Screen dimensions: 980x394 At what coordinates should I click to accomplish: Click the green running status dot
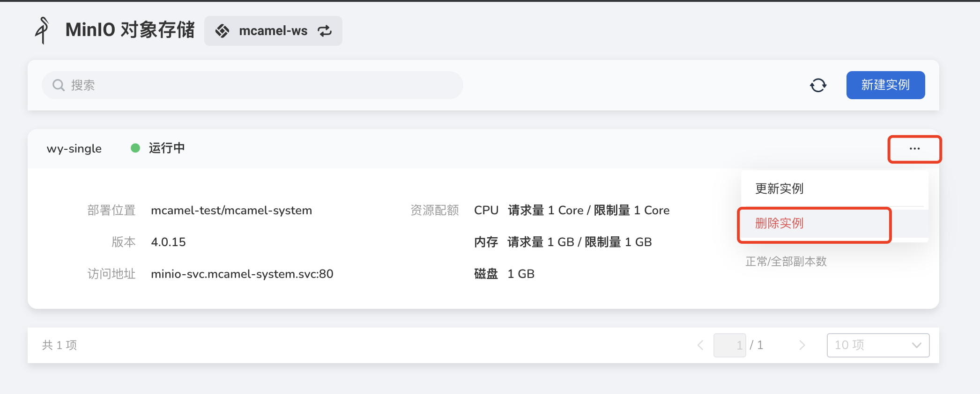tap(135, 148)
